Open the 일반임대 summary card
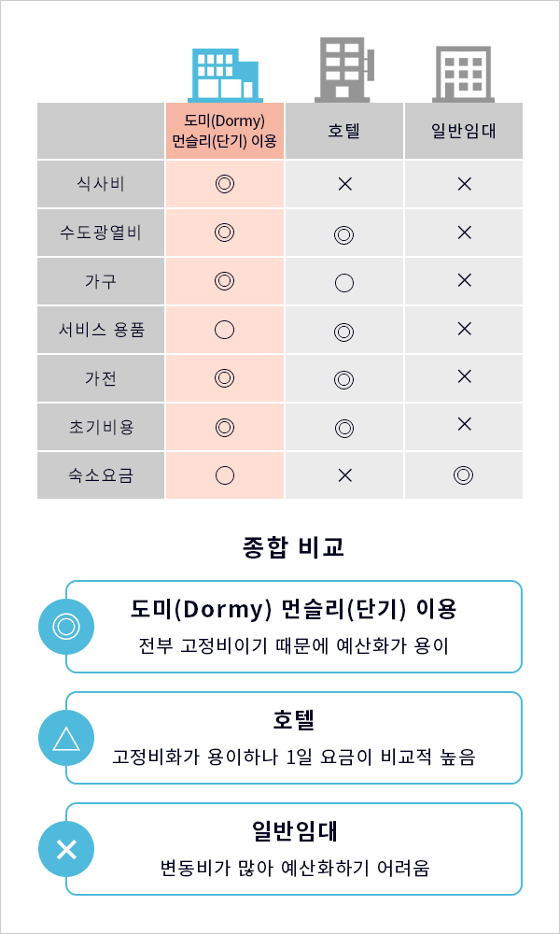 294,849
